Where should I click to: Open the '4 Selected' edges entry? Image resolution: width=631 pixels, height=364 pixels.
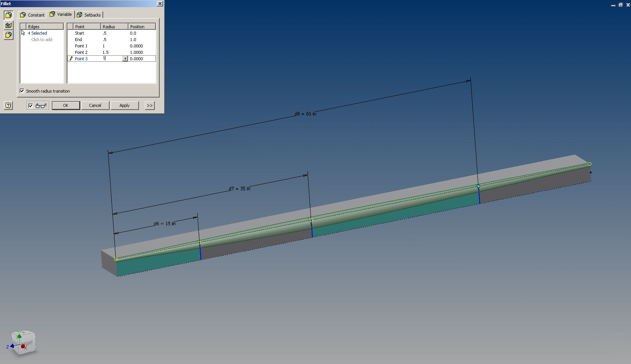(38, 33)
